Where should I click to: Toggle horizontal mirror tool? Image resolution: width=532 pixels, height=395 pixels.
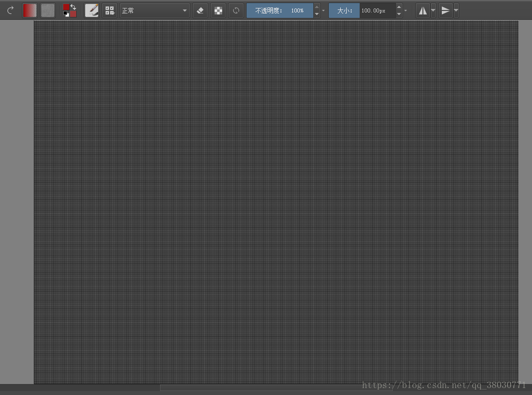(x=423, y=10)
